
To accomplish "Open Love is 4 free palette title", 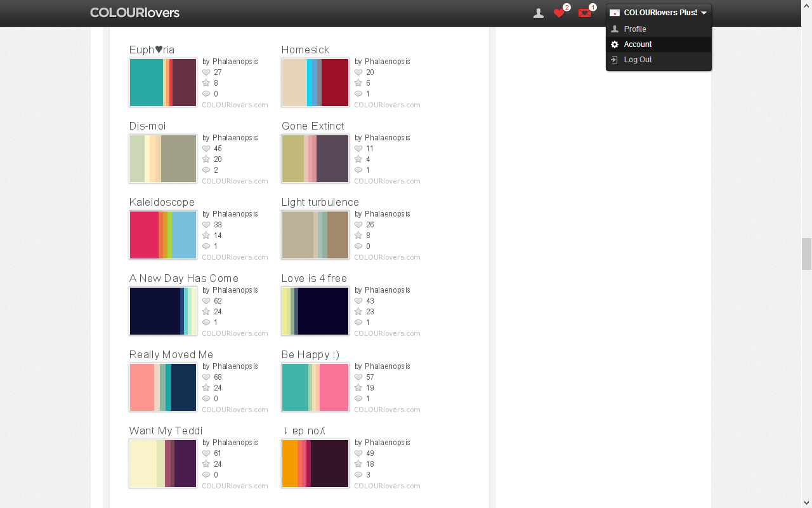I will tap(314, 278).
